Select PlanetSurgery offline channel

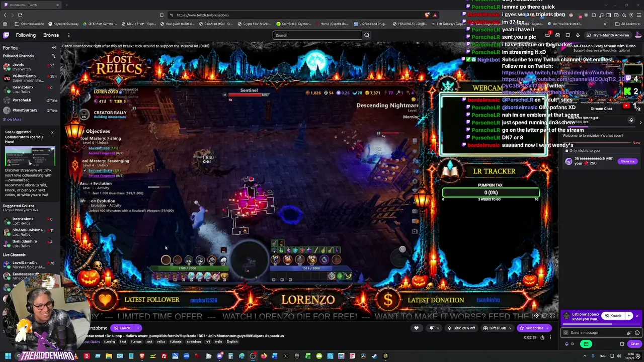pos(30,110)
